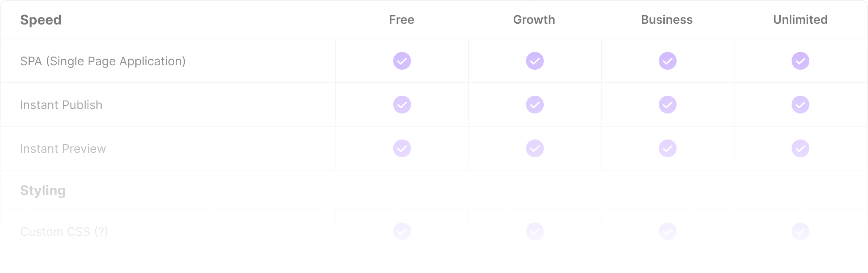The height and width of the screenshot is (273, 868).
Task: Click the Styling section heading
Action: [43, 191]
